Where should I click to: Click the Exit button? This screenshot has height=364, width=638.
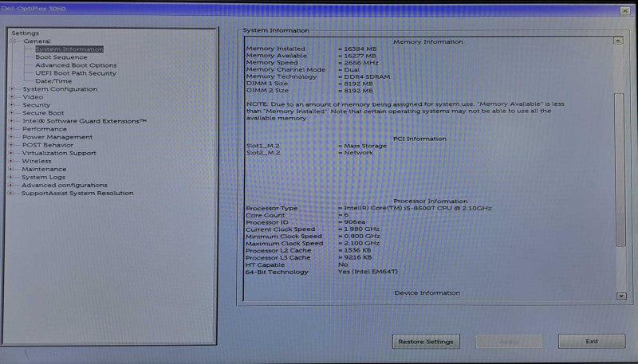592,341
